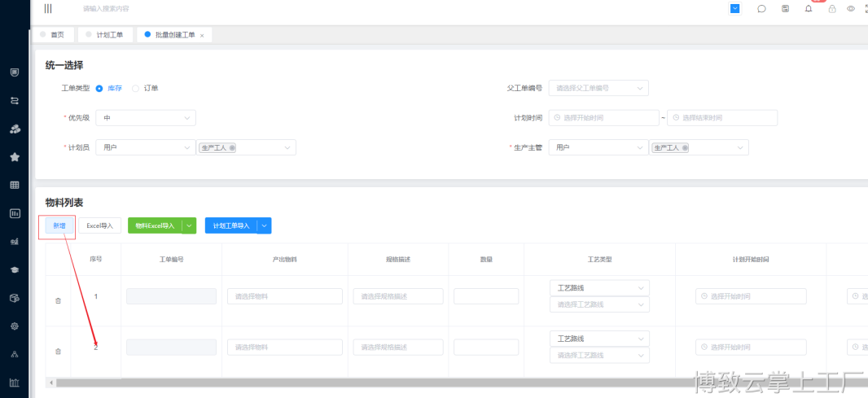
Task: Click row 2 数量 input box
Action: (486, 348)
